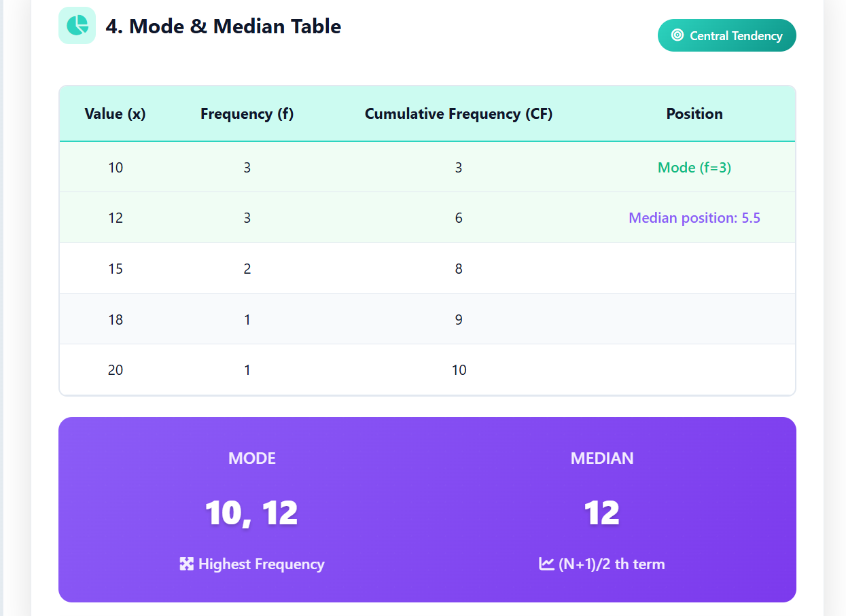The height and width of the screenshot is (616, 846).
Task: Click the Central Tendency badge
Action: 726,35
